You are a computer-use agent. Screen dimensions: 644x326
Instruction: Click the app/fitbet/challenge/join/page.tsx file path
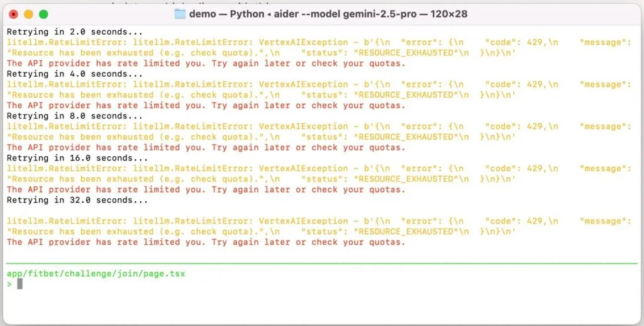coord(96,274)
